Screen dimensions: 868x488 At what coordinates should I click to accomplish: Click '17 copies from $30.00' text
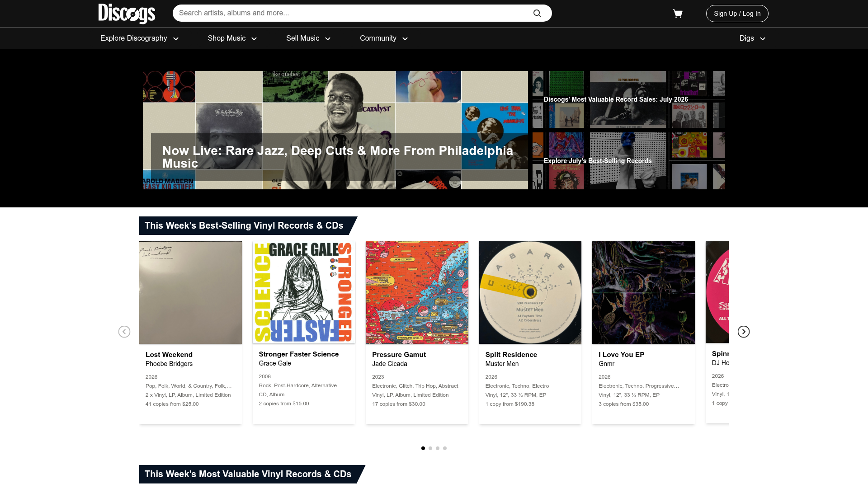[x=399, y=404]
